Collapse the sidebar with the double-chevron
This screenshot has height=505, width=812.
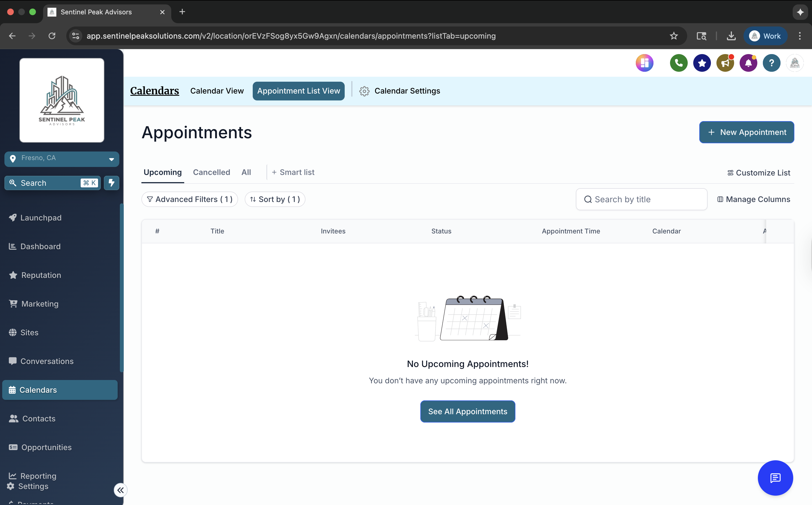coord(120,490)
